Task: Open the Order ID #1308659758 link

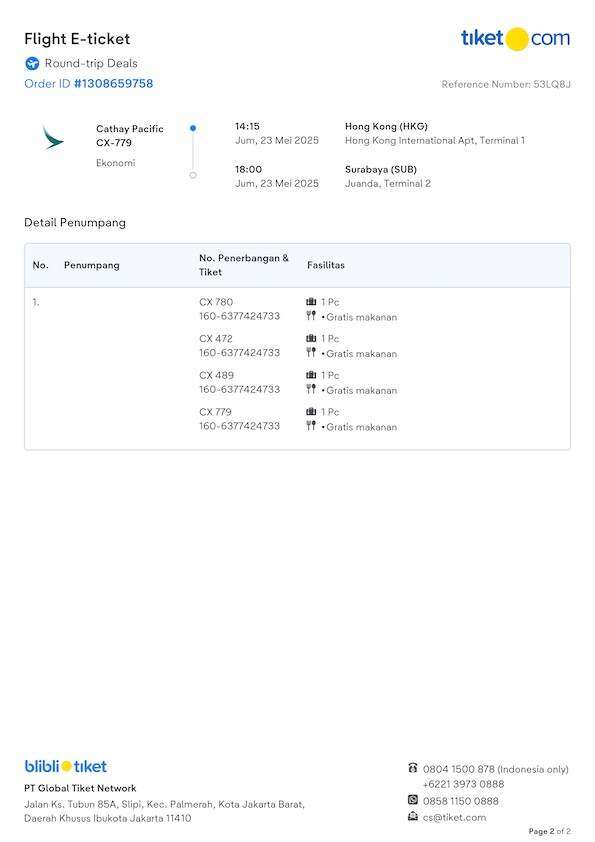Action: tap(89, 84)
